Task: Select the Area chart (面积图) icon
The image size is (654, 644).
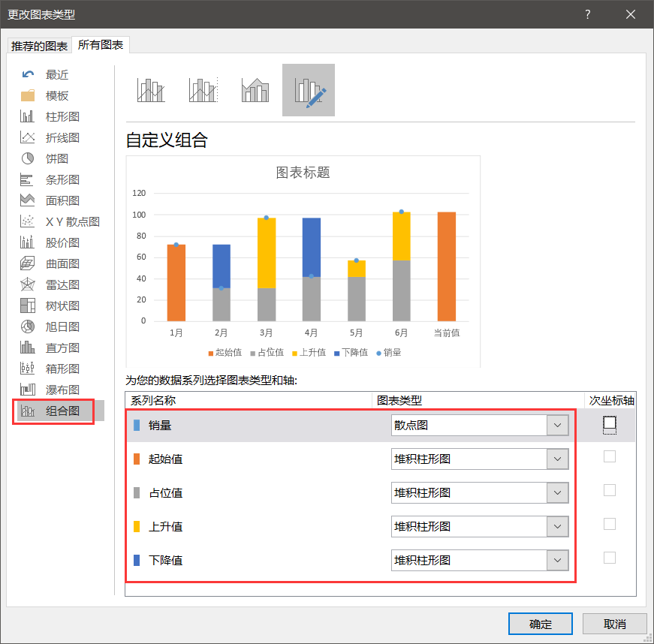Action: coord(28,200)
